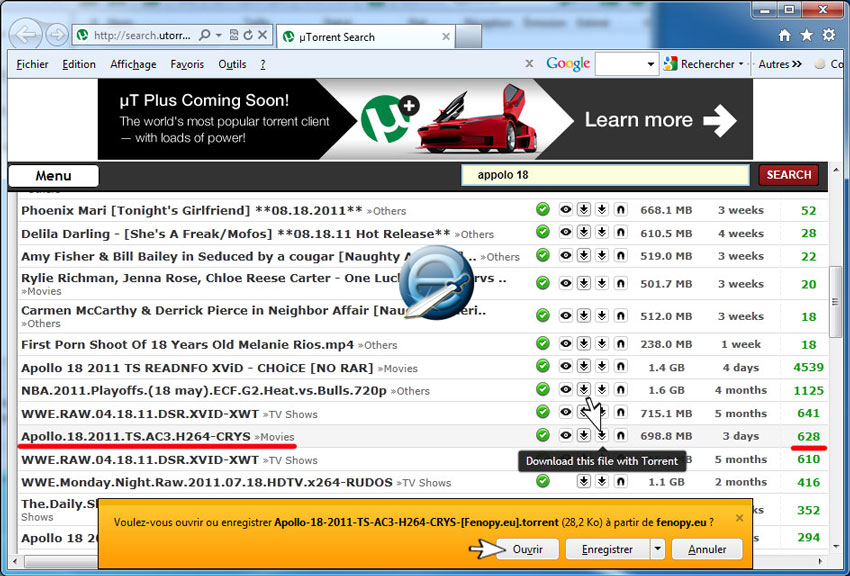Click the plain download arrow in the 238.0 MB row
This screenshot has width=850, height=576.
point(602,344)
